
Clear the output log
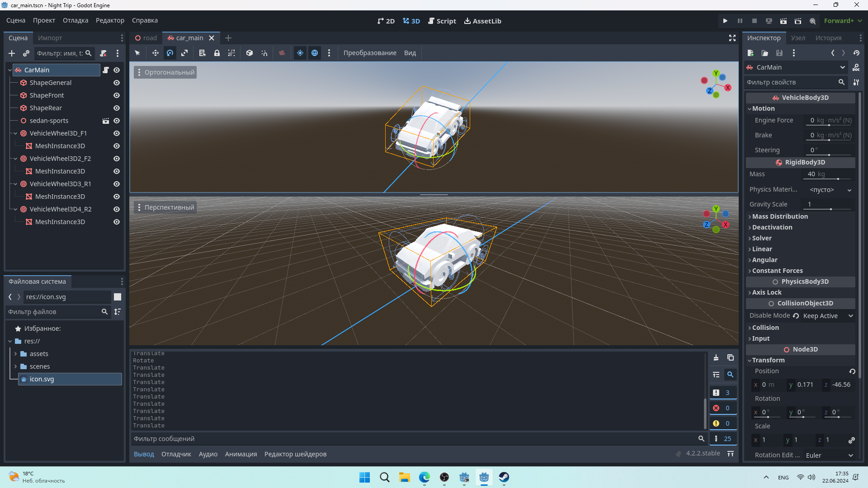[716, 357]
